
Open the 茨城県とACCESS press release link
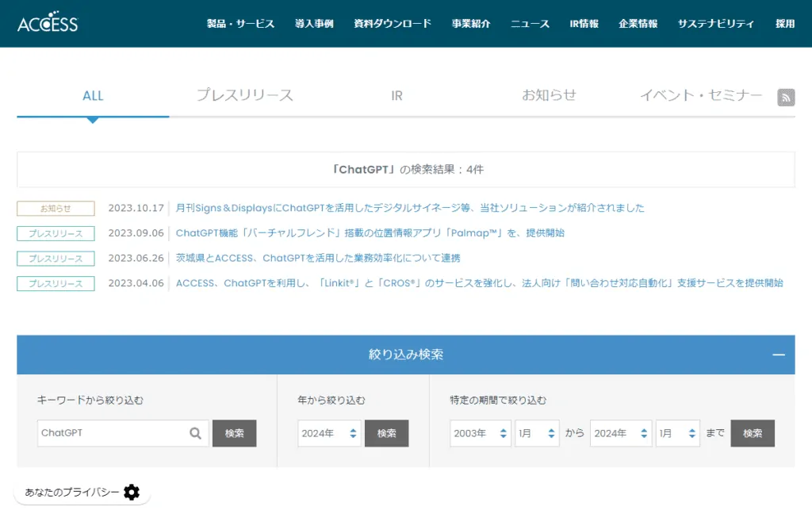[x=317, y=258]
